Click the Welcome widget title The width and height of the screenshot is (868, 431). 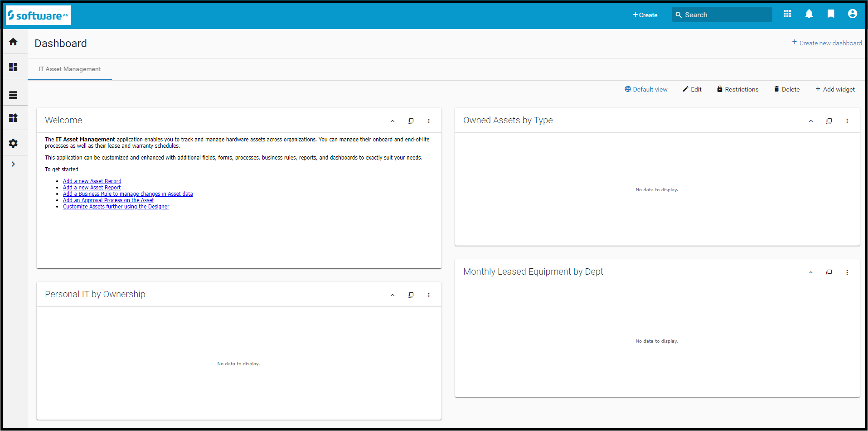coord(63,120)
